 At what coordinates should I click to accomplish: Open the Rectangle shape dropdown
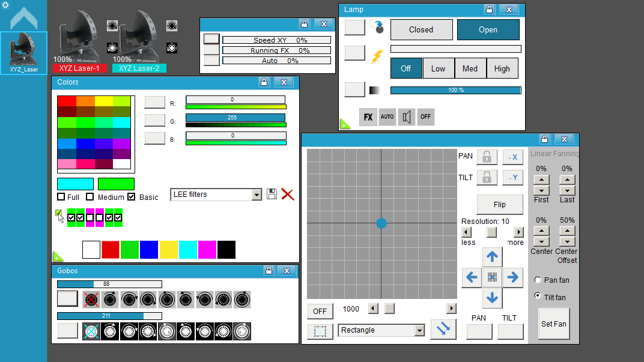pos(419,330)
